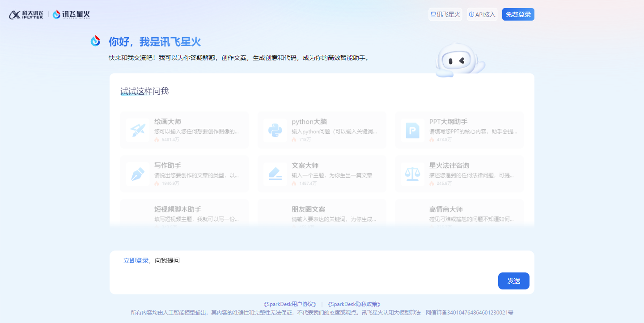Screen dimensions: 644x323
Task: Click the 245.9万 usage count
Action: [x=445, y=183]
